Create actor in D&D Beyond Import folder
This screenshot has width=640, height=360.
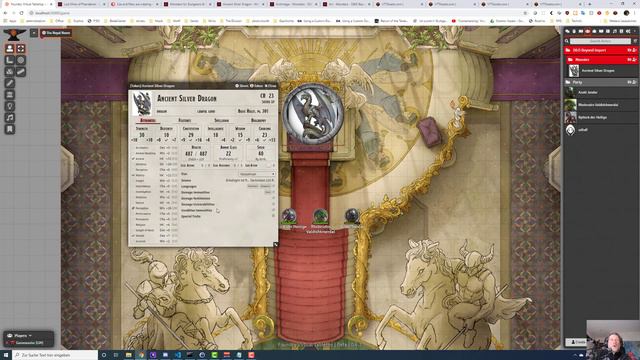tap(635, 50)
